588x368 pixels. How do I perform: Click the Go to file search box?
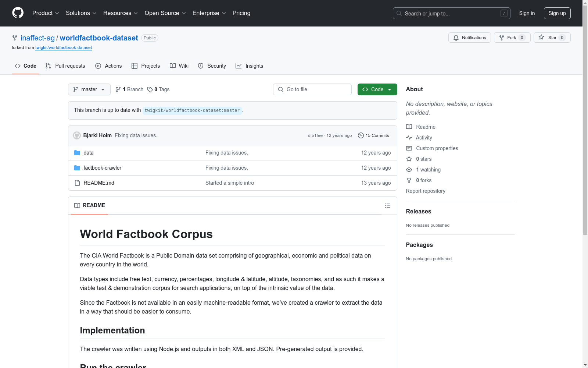click(312, 89)
